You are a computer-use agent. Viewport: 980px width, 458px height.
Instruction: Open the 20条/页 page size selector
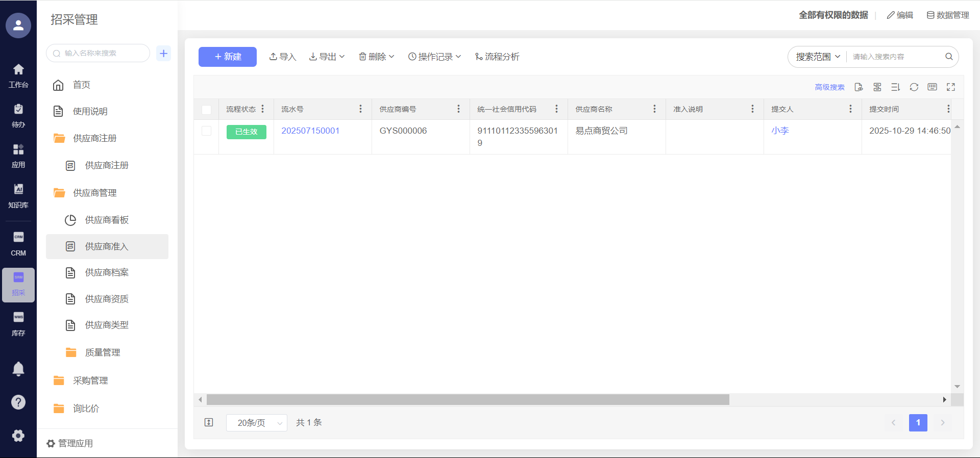(x=256, y=423)
